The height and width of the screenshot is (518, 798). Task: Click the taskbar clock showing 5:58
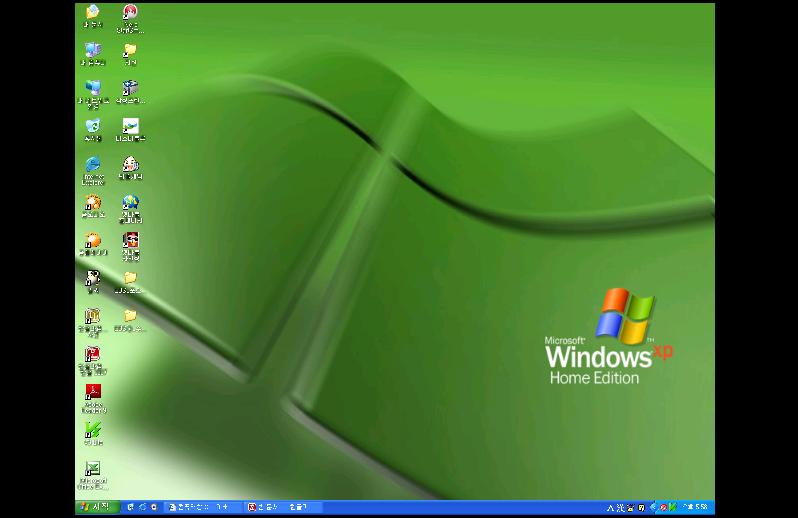click(x=696, y=507)
